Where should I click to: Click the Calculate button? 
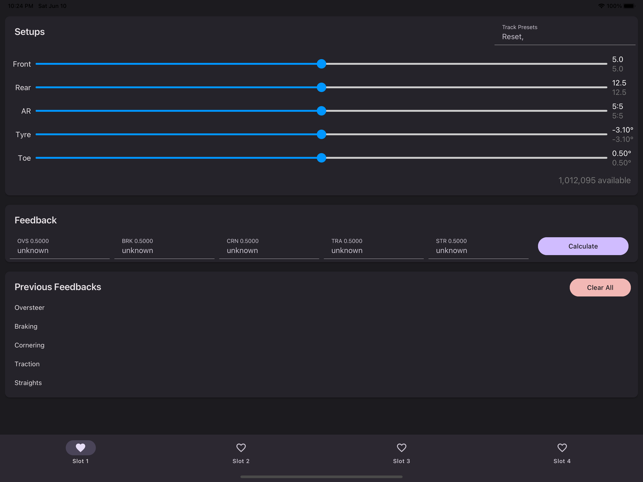click(x=583, y=246)
